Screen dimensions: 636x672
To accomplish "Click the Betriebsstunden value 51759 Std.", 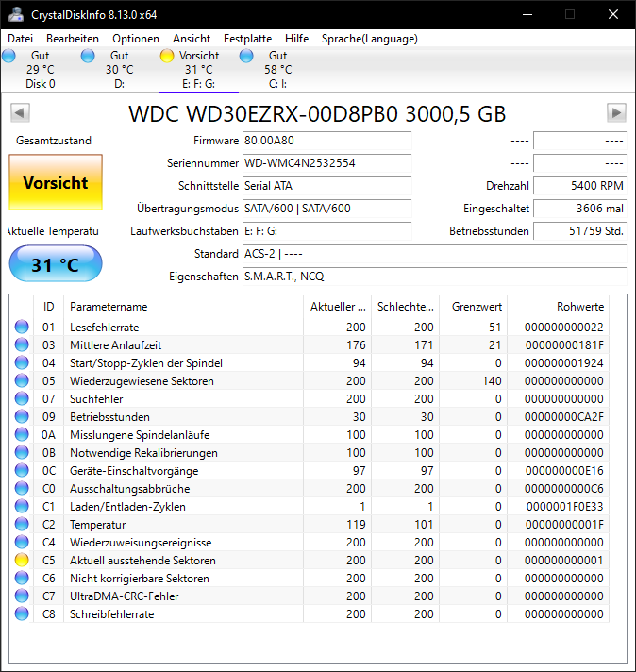I will 580,231.
